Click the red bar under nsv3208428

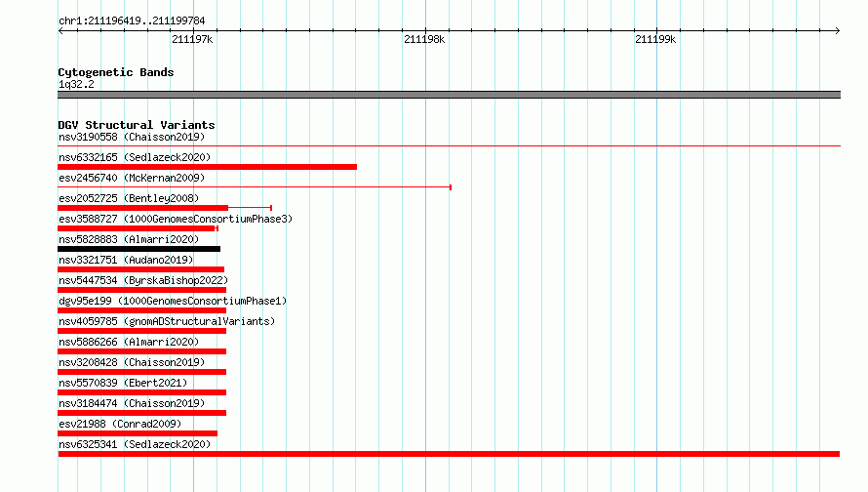point(141,372)
